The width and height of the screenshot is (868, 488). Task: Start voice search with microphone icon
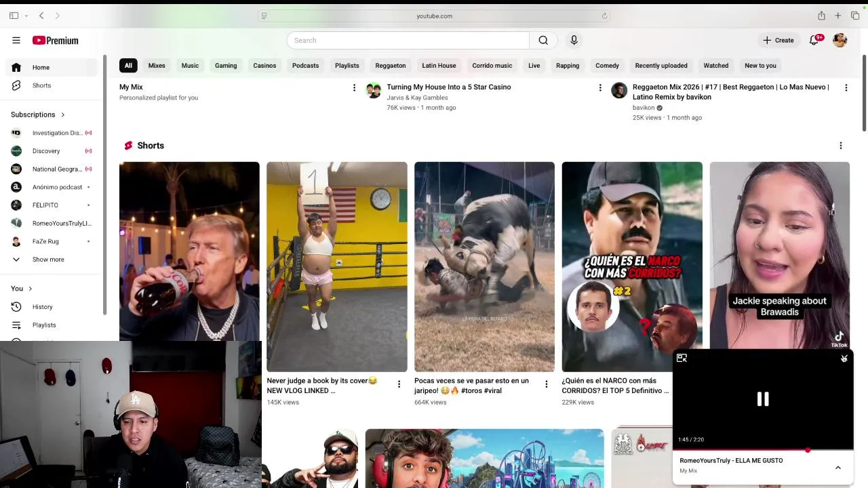coord(574,41)
